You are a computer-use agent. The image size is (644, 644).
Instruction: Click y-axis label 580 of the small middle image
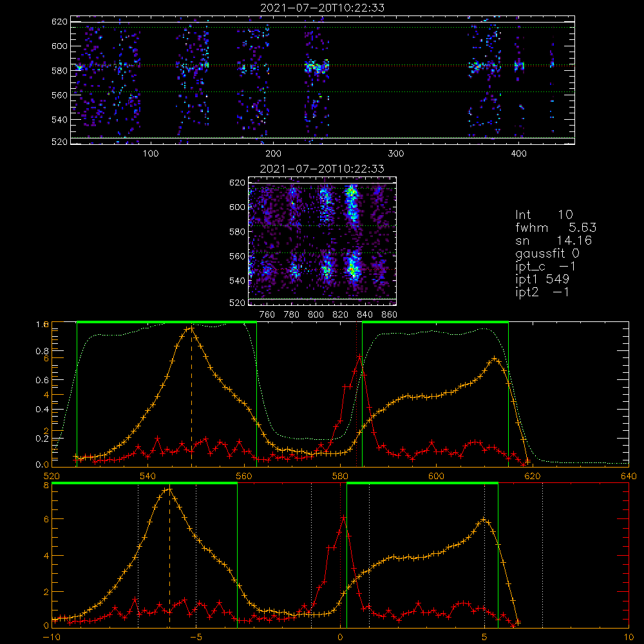click(x=238, y=232)
